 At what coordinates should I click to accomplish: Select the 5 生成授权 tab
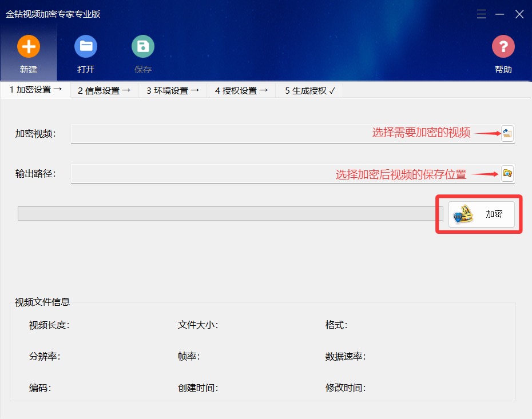309,90
